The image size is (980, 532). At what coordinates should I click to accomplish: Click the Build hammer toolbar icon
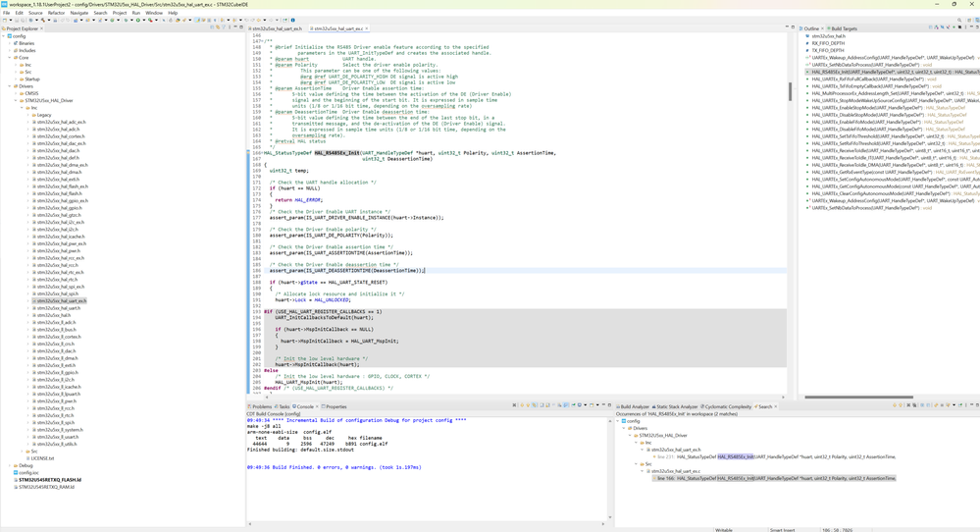pyautogui.click(x=44, y=20)
